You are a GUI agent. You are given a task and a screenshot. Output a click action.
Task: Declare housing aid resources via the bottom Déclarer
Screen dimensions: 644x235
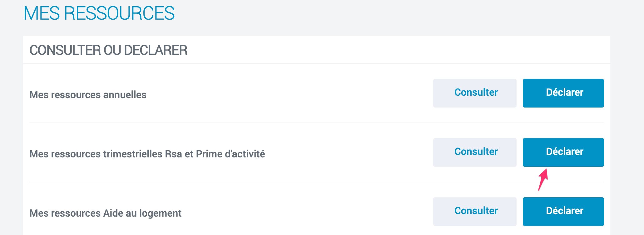563,211
